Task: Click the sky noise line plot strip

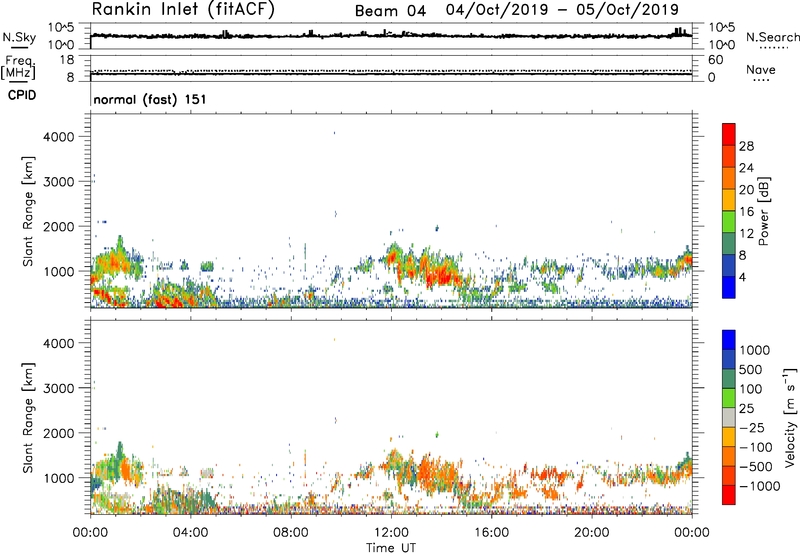Action: (x=391, y=36)
